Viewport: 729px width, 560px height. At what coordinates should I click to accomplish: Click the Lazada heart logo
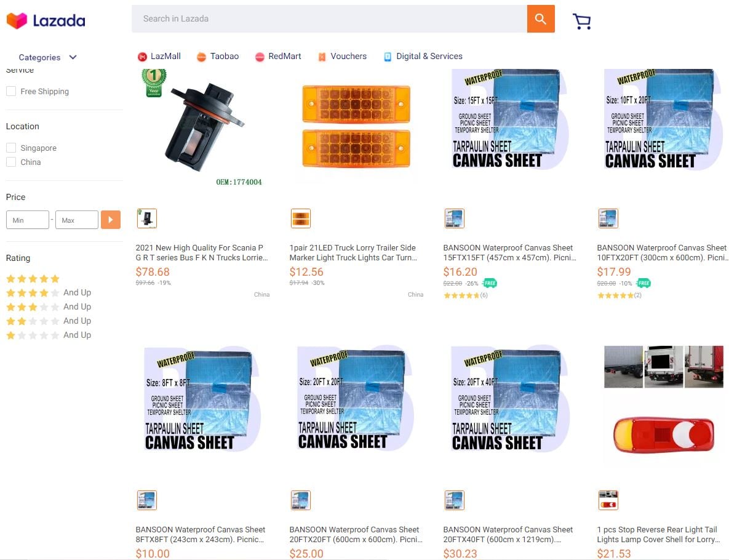point(17,20)
